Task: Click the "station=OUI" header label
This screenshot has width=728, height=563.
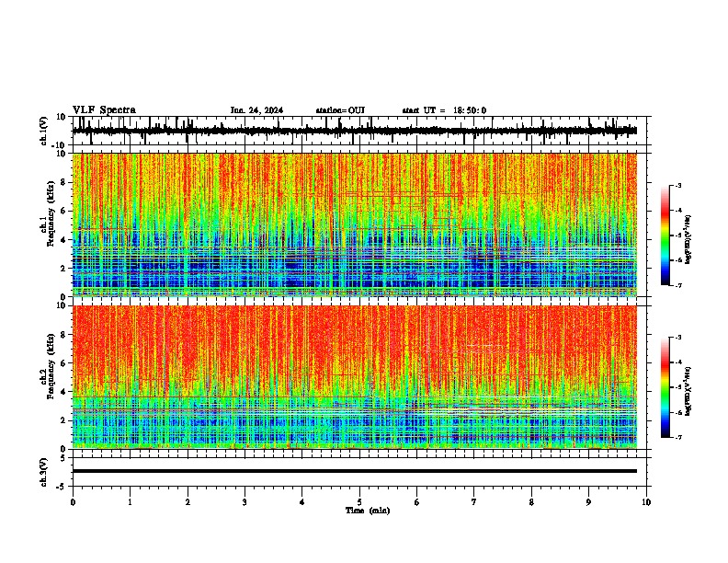Action: coord(340,110)
